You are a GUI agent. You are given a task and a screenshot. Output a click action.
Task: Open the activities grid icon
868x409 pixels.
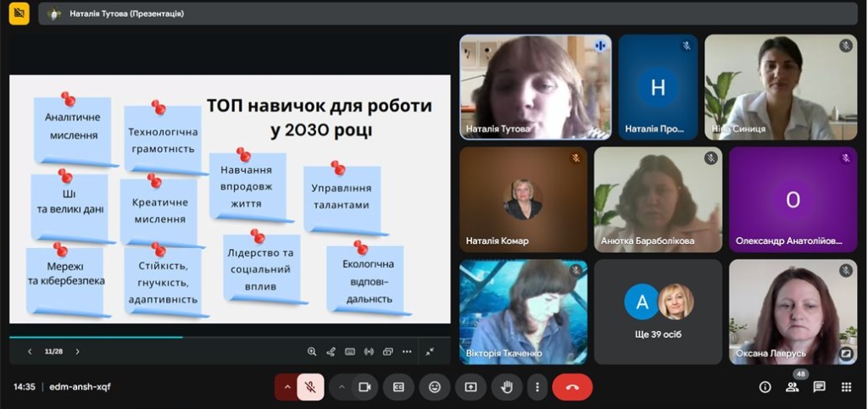[x=846, y=387]
